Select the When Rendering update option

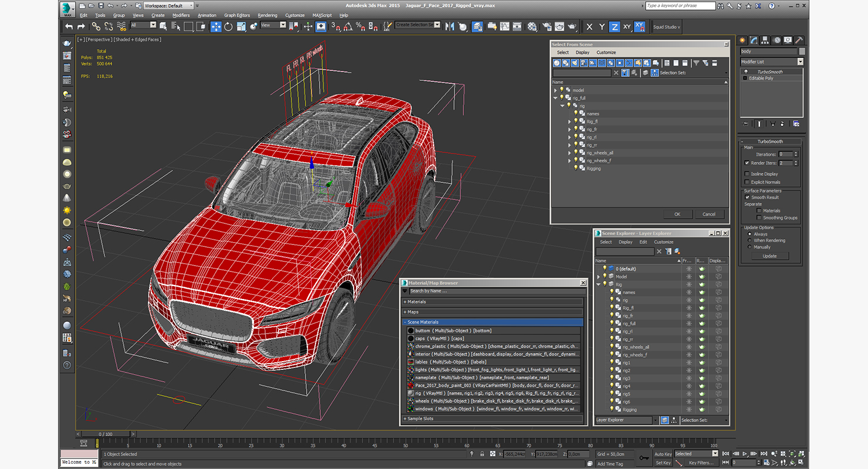click(750, 240)
